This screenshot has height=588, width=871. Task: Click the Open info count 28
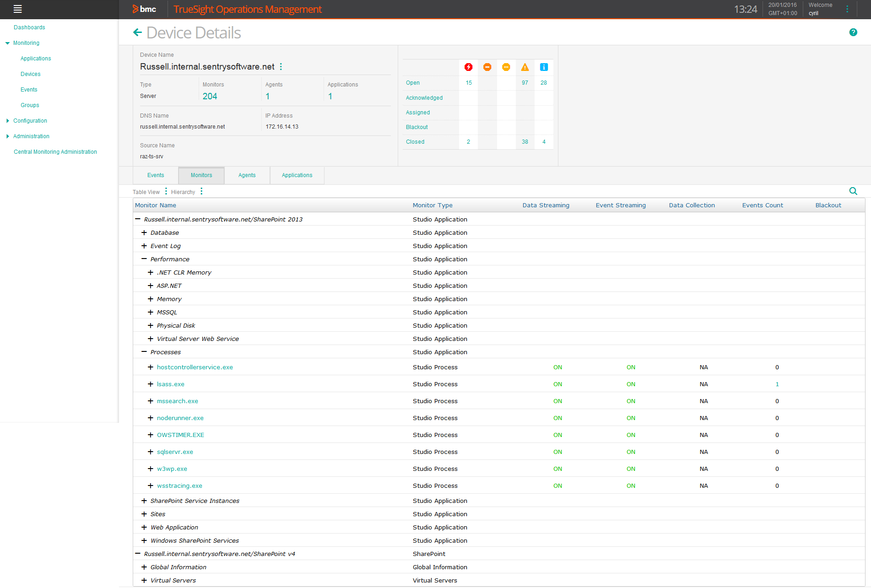544,83
